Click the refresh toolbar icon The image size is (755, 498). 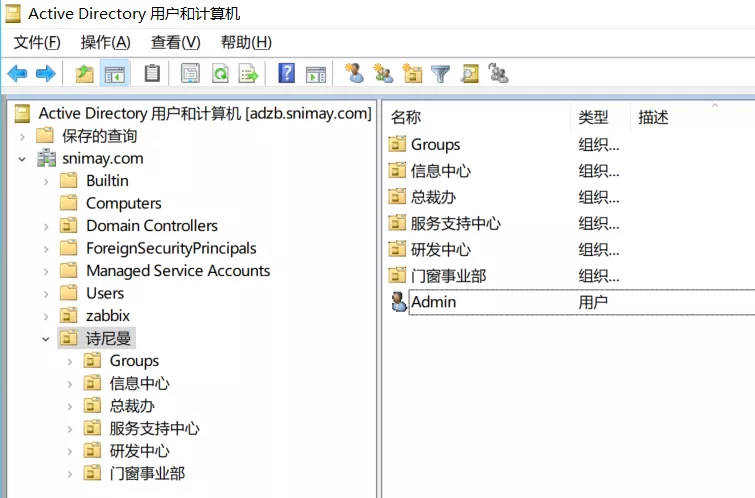219,73
